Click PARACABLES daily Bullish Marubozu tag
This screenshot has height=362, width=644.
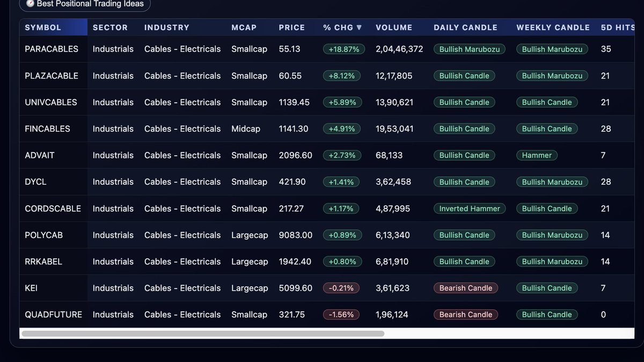(470, 49)
